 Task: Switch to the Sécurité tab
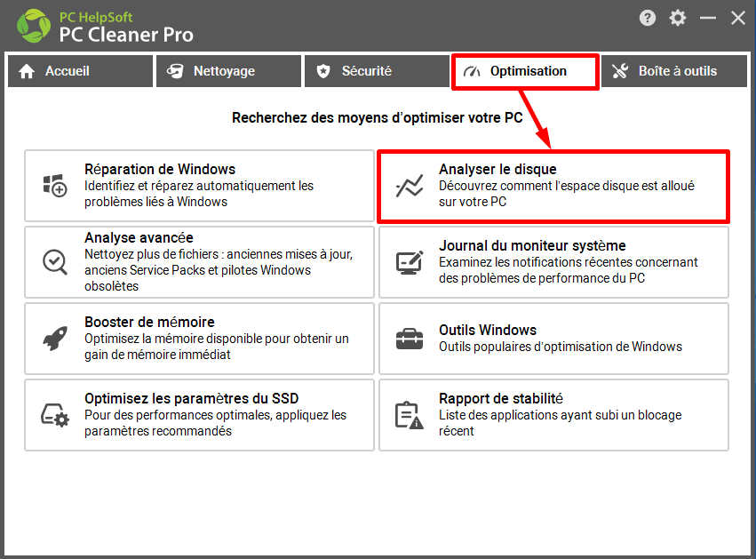[377, 71]
